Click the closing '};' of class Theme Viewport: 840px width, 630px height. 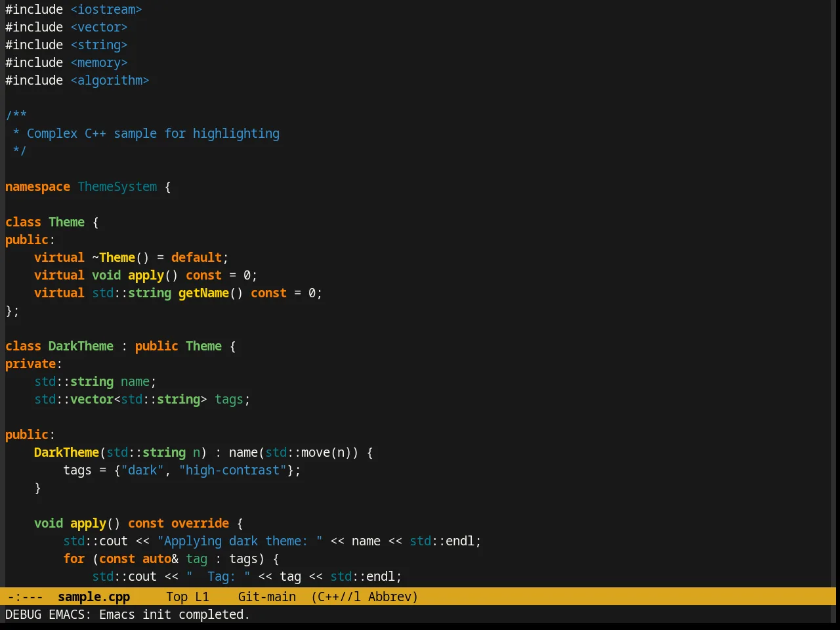coord(12,310)
